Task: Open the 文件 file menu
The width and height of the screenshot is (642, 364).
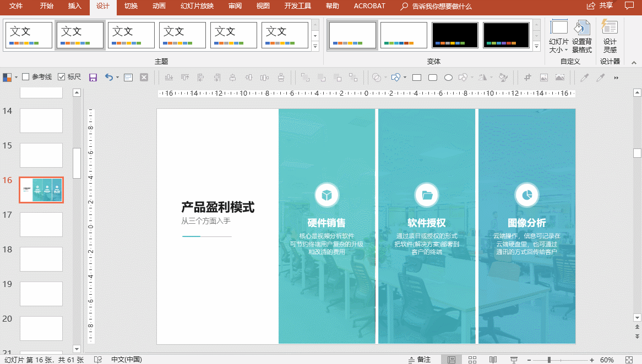Action: pyautogui.click(x=17, y=6)
